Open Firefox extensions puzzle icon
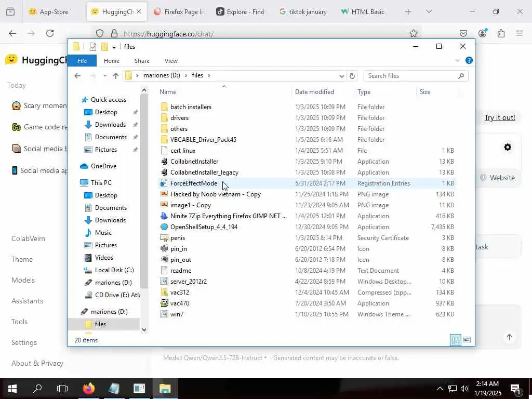 click(x=501, y=33)
